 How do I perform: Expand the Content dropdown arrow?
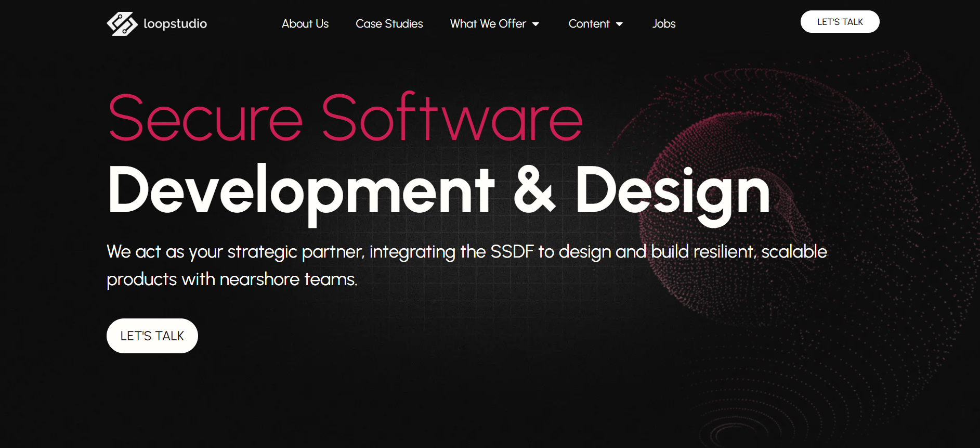[x=619, y=24]
